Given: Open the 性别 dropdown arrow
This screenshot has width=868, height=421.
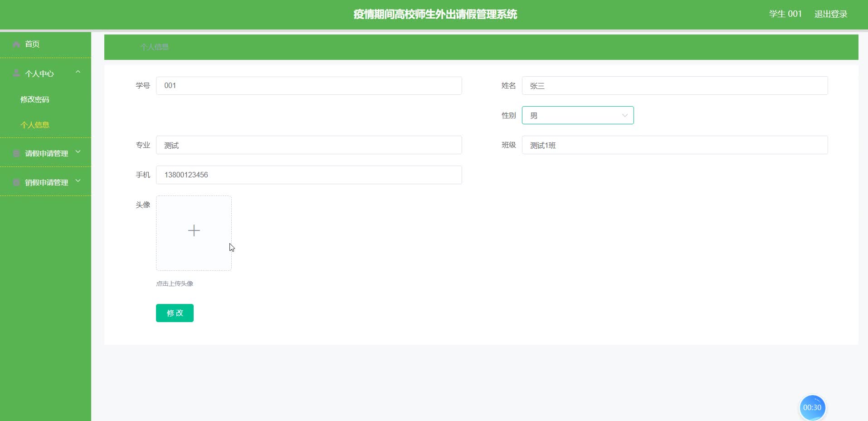Looking at the screenshot, I should 624,115.
